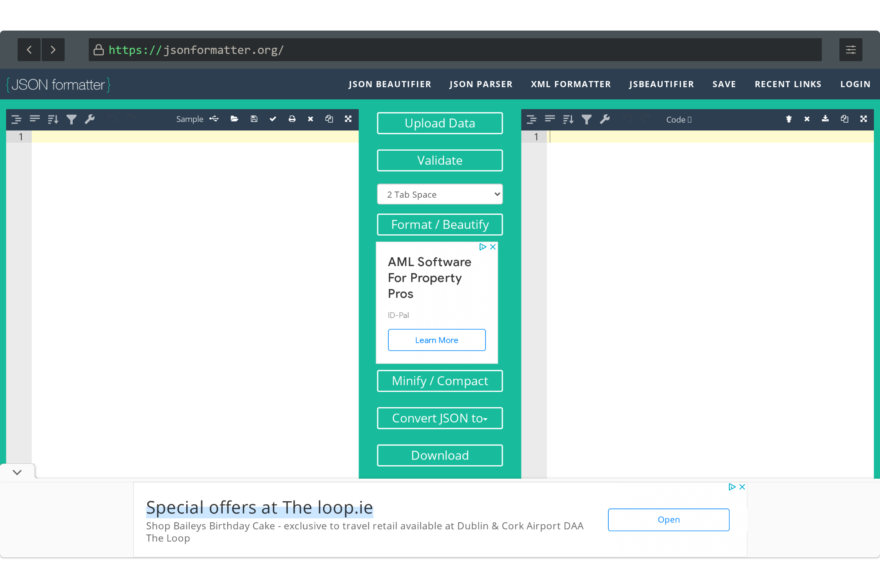Image resolution: width=880 pixels, height=588 pixels.
Task: Click the Convert JSON to dropdown button
Action: 440,418
